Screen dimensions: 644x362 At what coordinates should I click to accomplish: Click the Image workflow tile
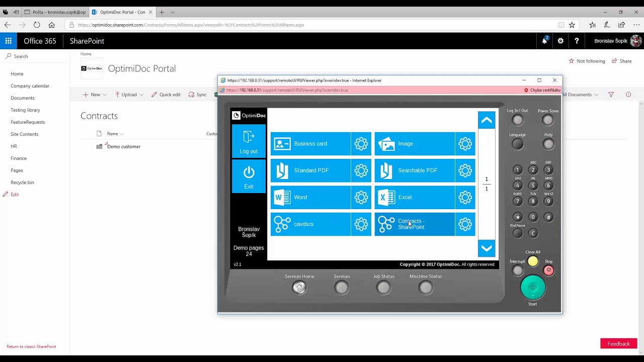[x=415, y=144]
